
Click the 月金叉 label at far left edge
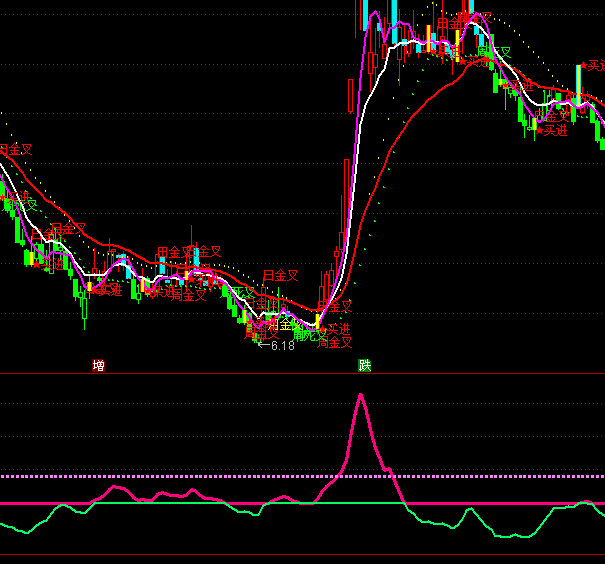(15, 150)
